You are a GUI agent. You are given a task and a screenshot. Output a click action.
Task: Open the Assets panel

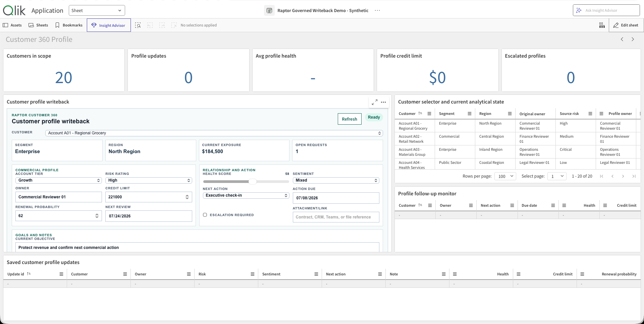[12, 25]
